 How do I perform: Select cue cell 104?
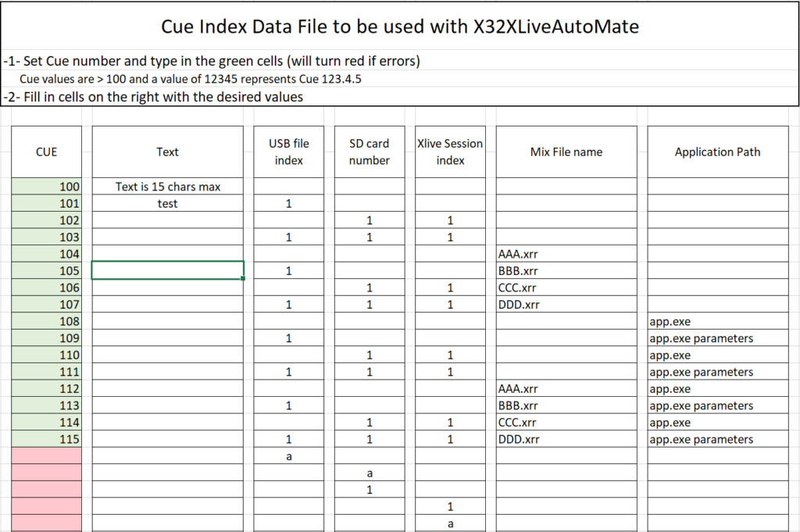coord(46,254)
